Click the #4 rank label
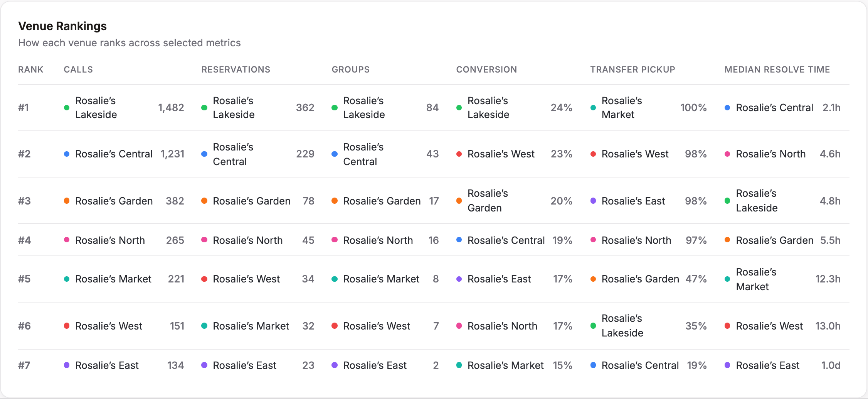Screen dimensions: 868x399 pyautogui.click(x=24, y=240)
